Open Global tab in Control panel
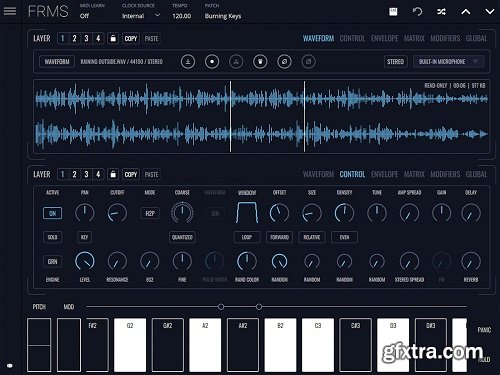 (476, 174)
